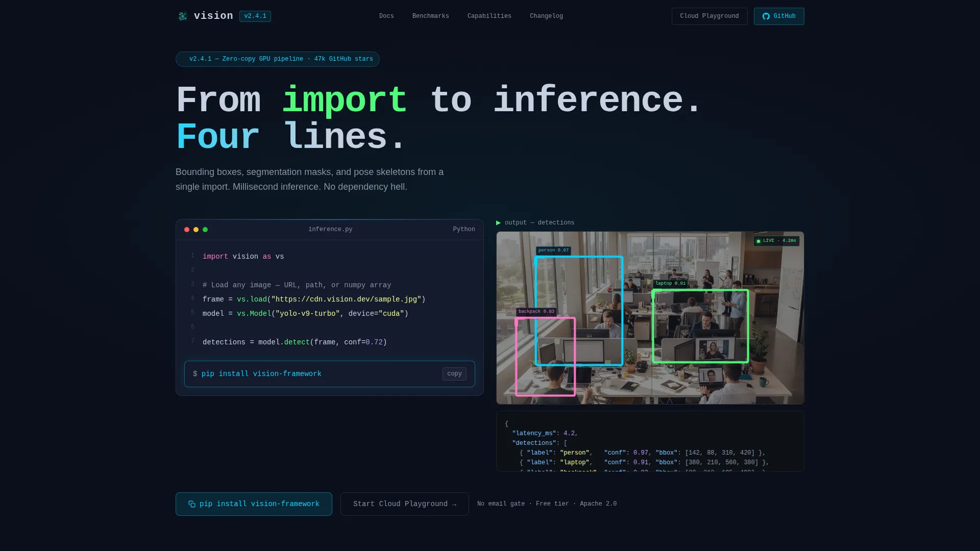Click the laptop 0.91 detection label
The image size is (980, 551).
coord(671,284)
